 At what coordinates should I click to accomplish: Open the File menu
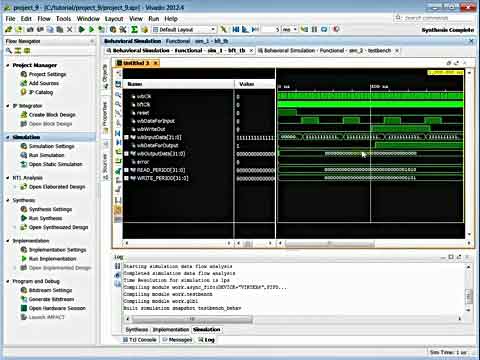(10, 19)
